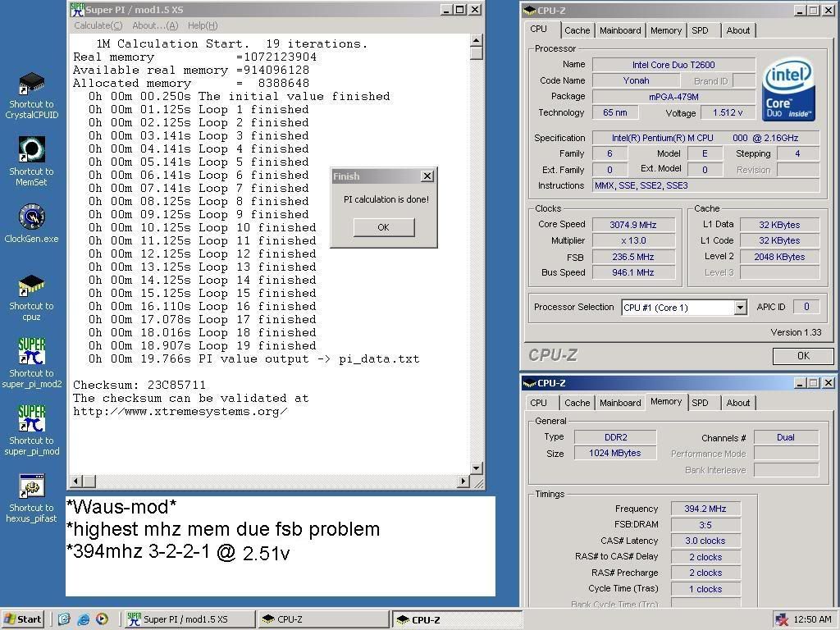Click the Package value mPGA-479M
840x630 pixels.
pos(673,97)
